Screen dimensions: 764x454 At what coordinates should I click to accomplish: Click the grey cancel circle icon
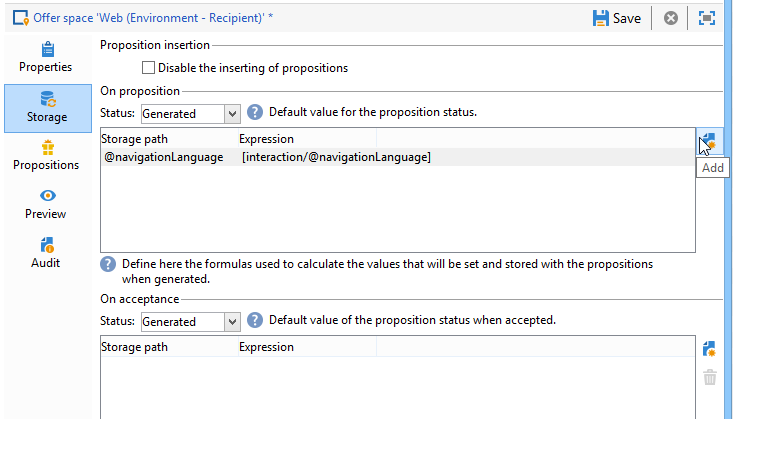(x=671, y=18)
